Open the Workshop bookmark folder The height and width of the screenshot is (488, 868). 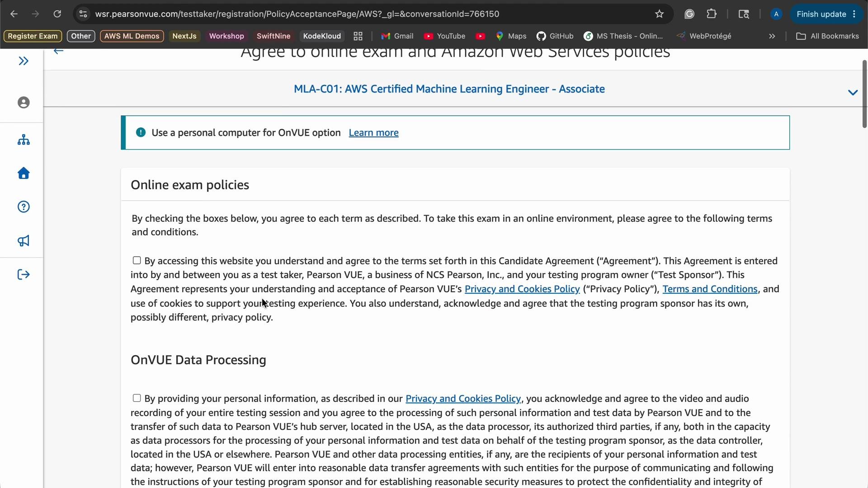click(226, 36)
